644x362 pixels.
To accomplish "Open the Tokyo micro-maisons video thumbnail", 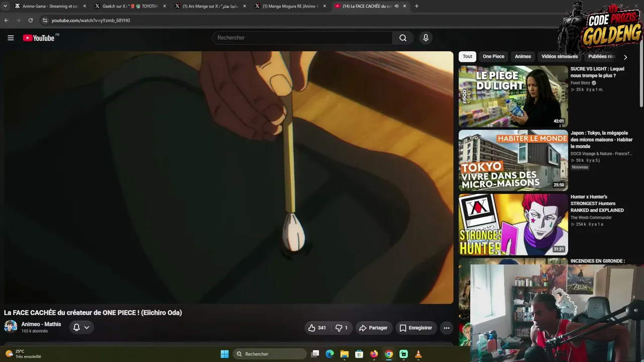I will coord(513,160).
